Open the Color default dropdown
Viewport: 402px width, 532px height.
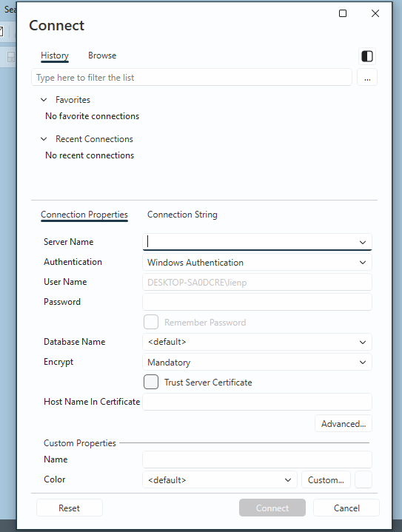click(x=220, y=479)
